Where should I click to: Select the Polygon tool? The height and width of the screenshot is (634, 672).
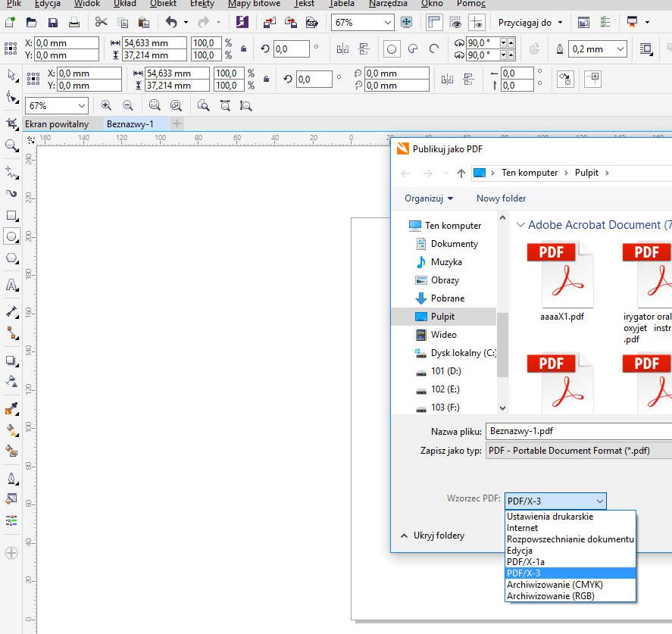pyautogui.click(x=11, y=258)
